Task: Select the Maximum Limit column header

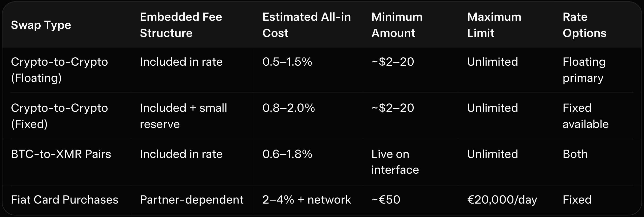Action: coord(494,25)
